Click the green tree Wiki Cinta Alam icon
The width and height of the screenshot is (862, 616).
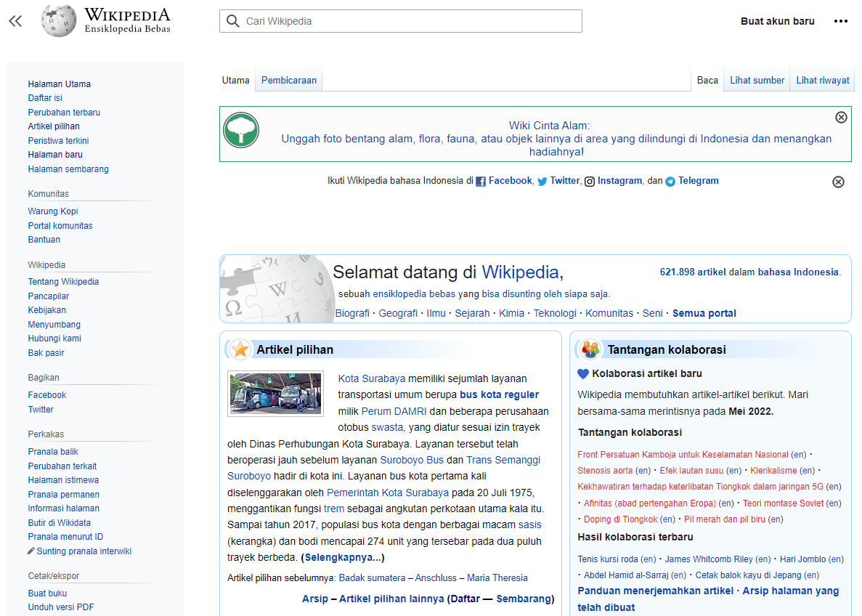pos(241,130)
